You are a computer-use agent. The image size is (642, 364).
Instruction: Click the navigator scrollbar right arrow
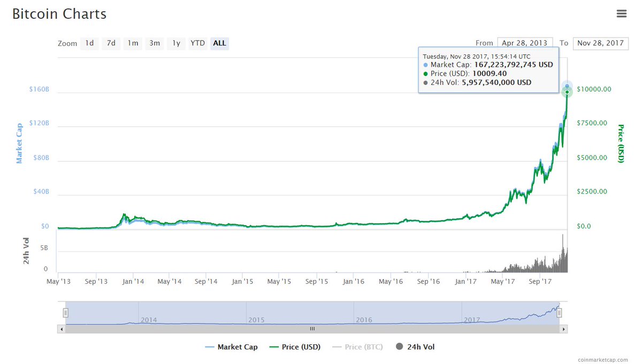click(564, 329)
